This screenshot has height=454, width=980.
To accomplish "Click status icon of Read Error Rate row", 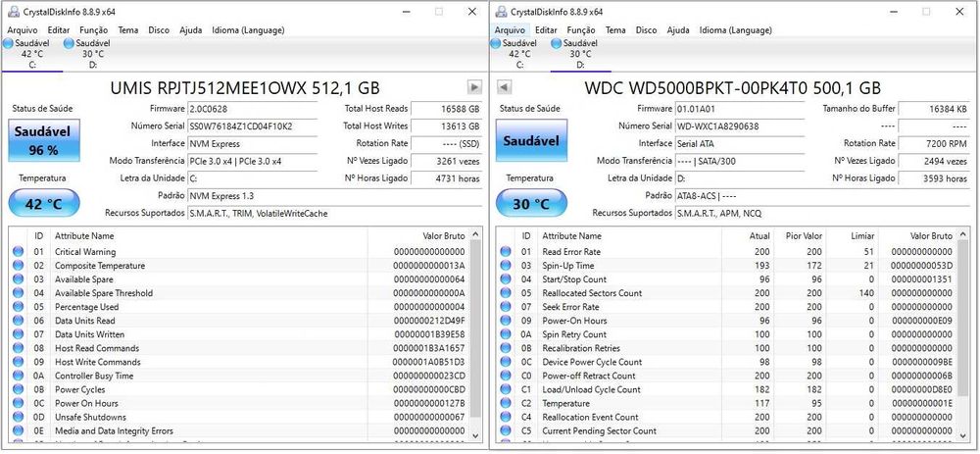I will [506, 252].
